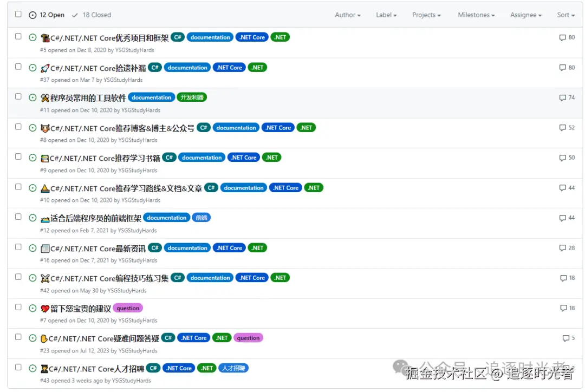Click the green open-issue circle icon in the header
This screenshot has height=392, width=585.
[33, 15]
